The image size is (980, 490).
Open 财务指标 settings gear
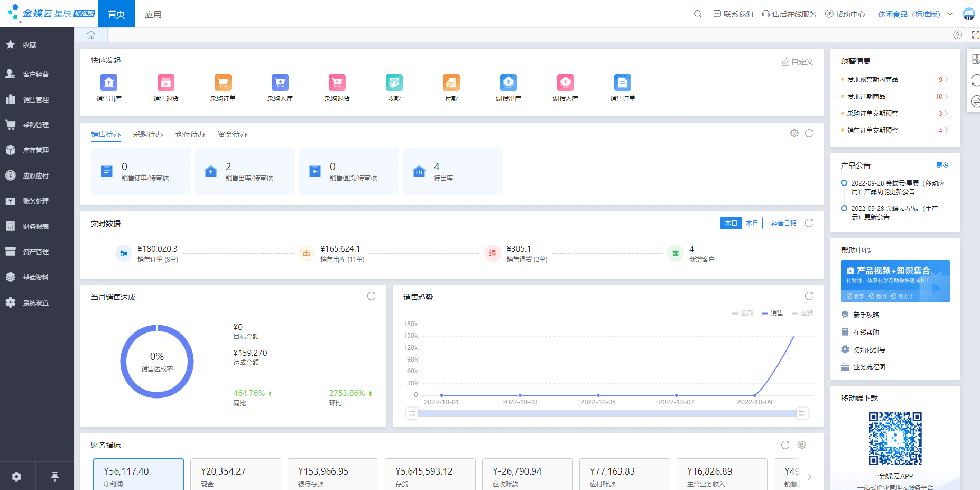[802, 445]
